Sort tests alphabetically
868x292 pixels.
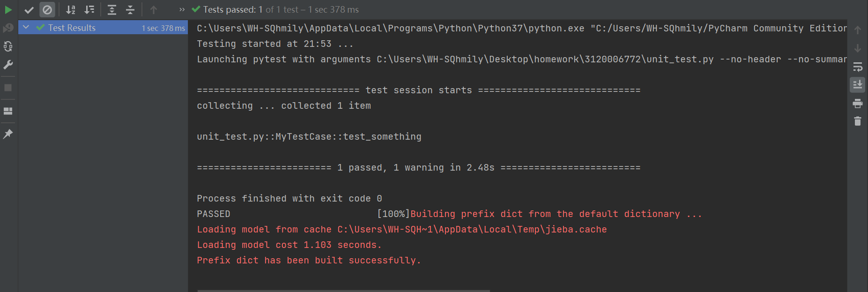[x=71, y=10]
